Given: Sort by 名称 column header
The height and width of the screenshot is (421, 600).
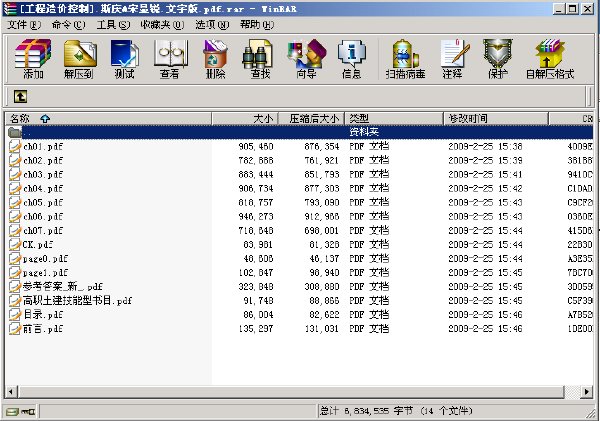Looking at the screenshot, I should (x=108, y=119).
